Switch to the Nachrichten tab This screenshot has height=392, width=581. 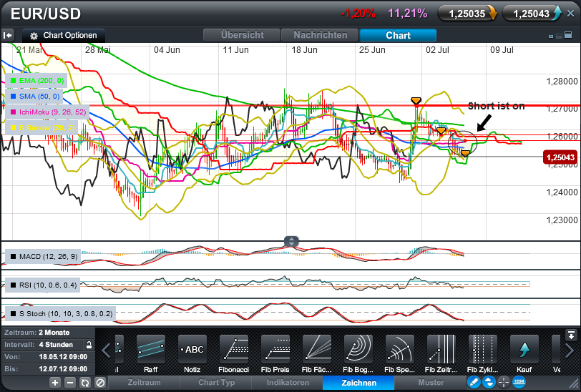click(x=320, y=35)
